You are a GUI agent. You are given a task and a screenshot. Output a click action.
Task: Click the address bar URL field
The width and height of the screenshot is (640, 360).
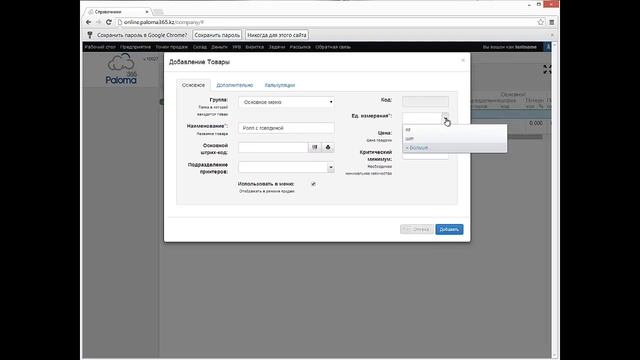[327, 22]
